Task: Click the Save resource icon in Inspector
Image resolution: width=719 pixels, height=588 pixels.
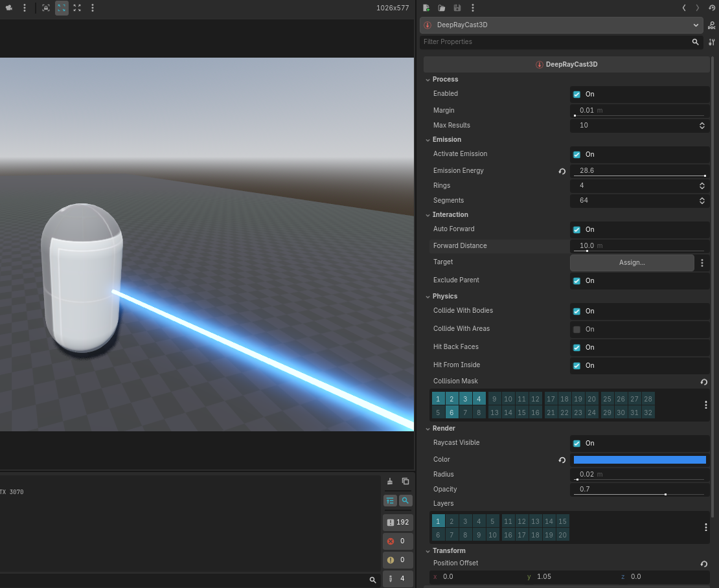Action: (458, 8)
